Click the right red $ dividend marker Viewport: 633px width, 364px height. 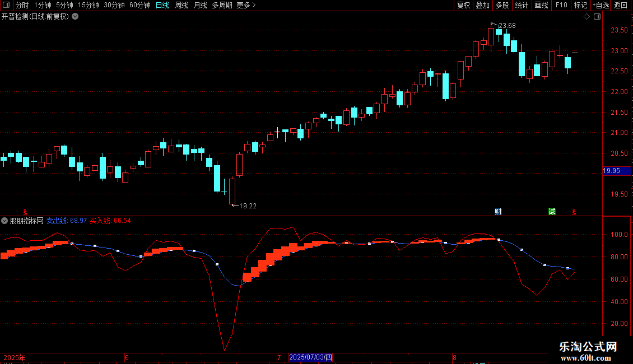(574, 212)
